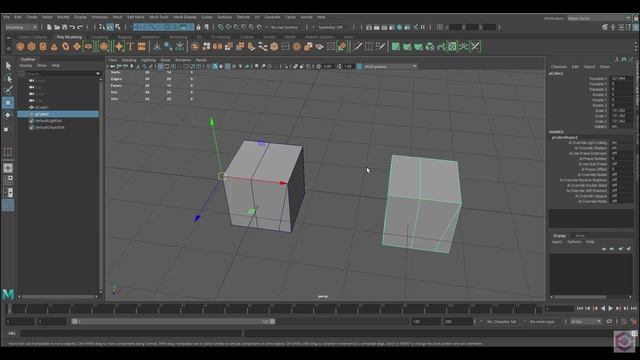This screenshot has height=360, width=640.
Task: Open the Render Settings icon
Action: pos(392,27)
